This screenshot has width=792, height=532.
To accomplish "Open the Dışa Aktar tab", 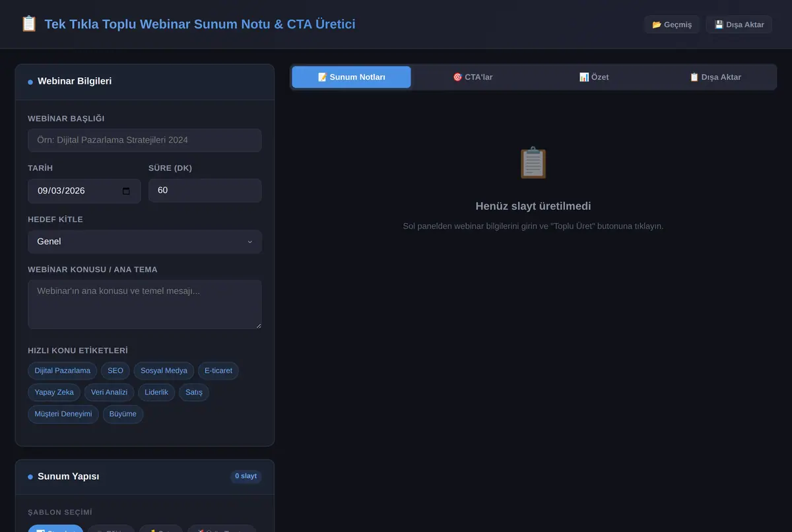I will point(715,77).
